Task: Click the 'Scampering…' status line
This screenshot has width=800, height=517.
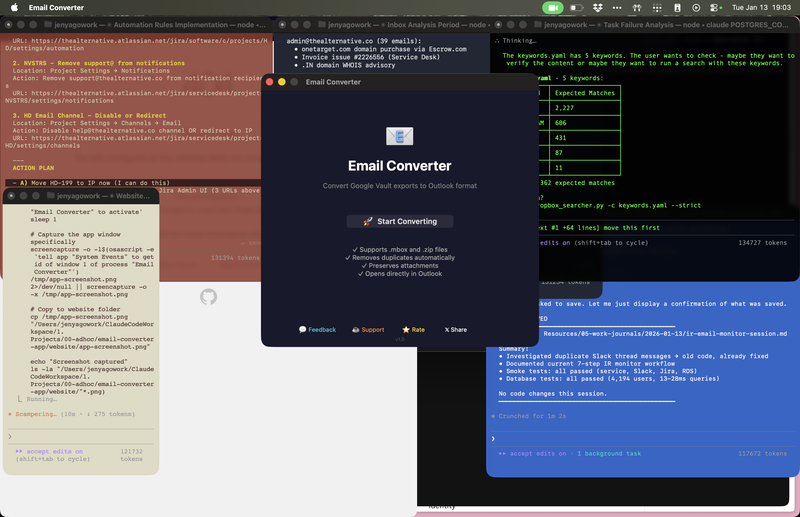Action: pyautogui.click(x=71, y=414)
